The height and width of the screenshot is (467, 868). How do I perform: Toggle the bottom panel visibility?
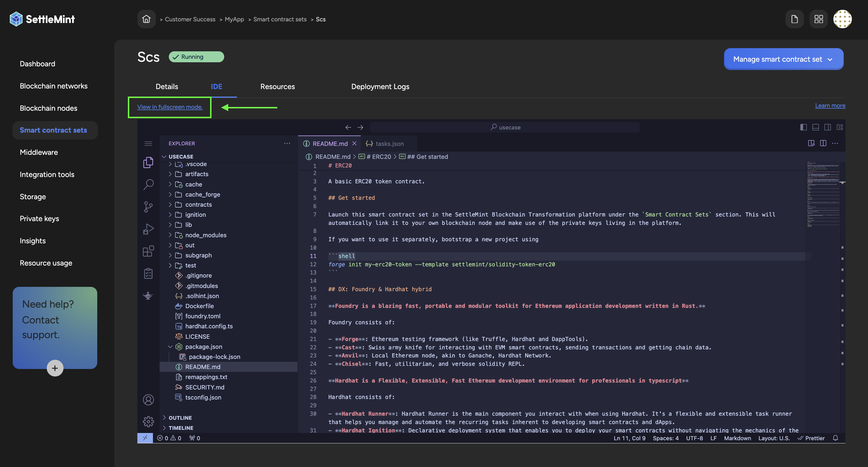tap(815, 127)
